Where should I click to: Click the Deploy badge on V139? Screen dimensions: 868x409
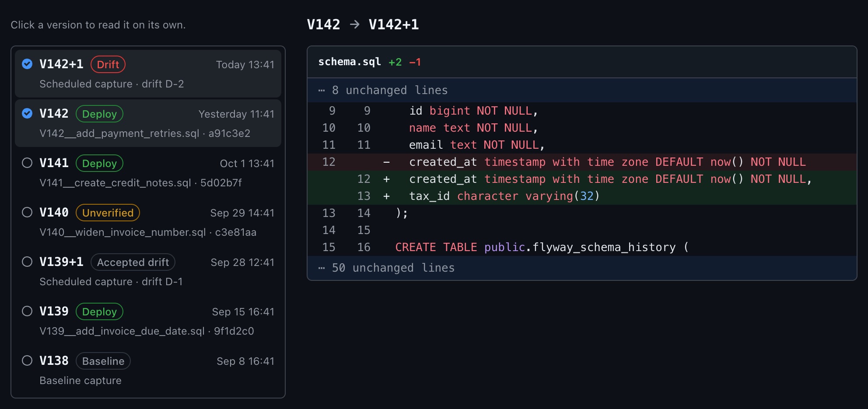(x=99, y=311)
